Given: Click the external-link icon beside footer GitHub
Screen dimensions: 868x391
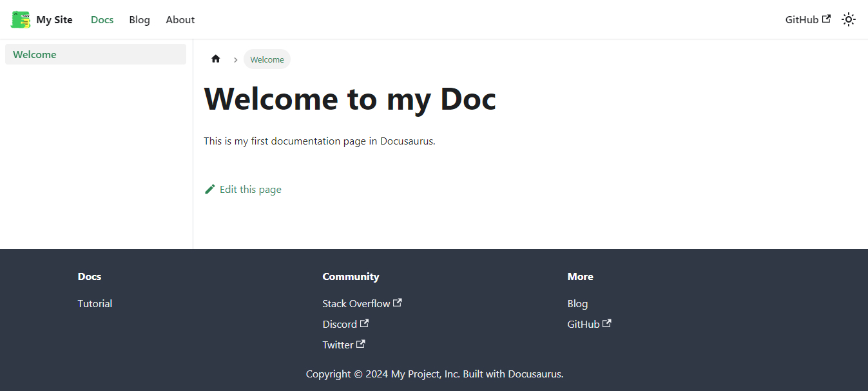Looking at the screenshot, I should 607,323.
